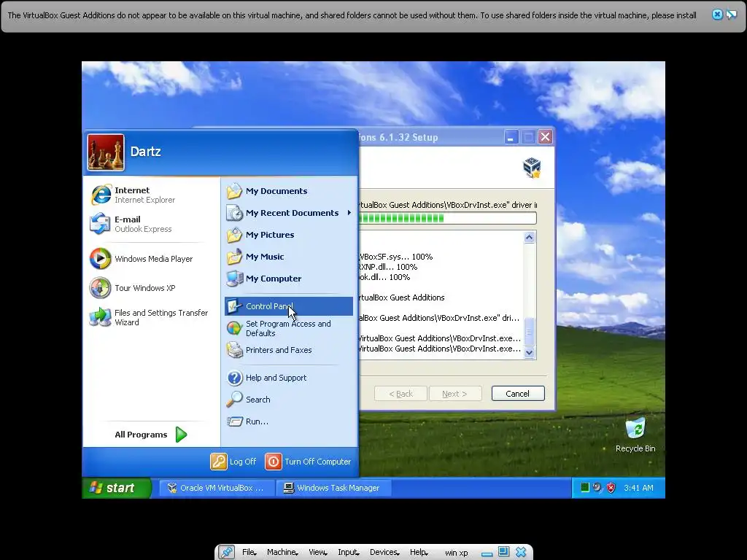Viewport: 747px width, 560px height.
Task: Click Log Off button
Action: point(233,462)
